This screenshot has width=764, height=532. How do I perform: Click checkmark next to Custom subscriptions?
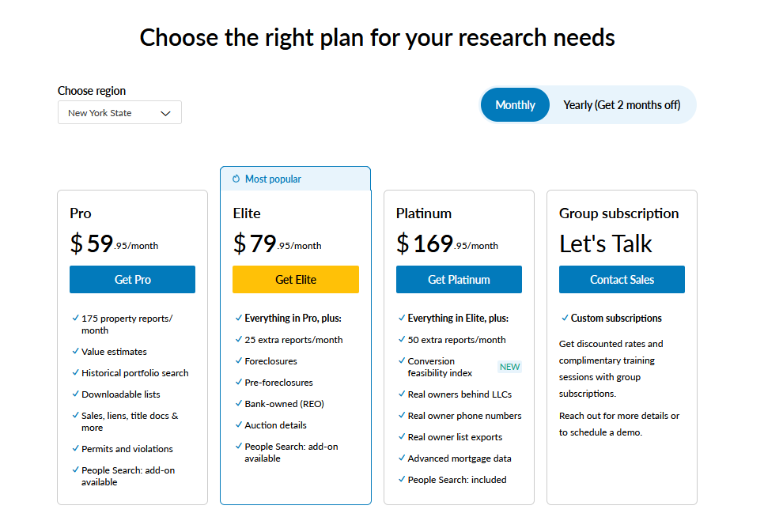tap(564, 318)
